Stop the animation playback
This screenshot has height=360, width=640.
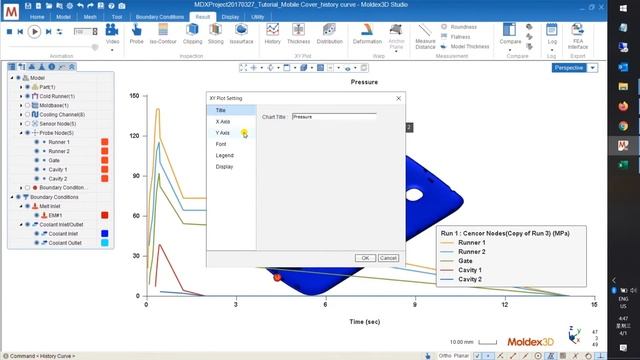[9, 31]
